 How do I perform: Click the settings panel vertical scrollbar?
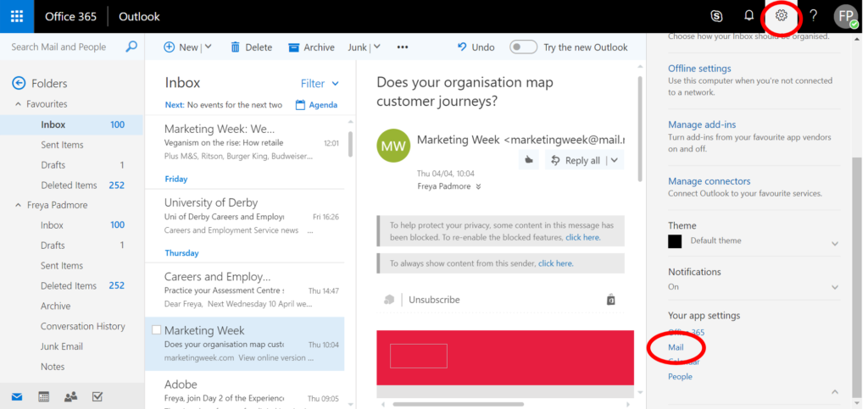[x=856, y=276]
